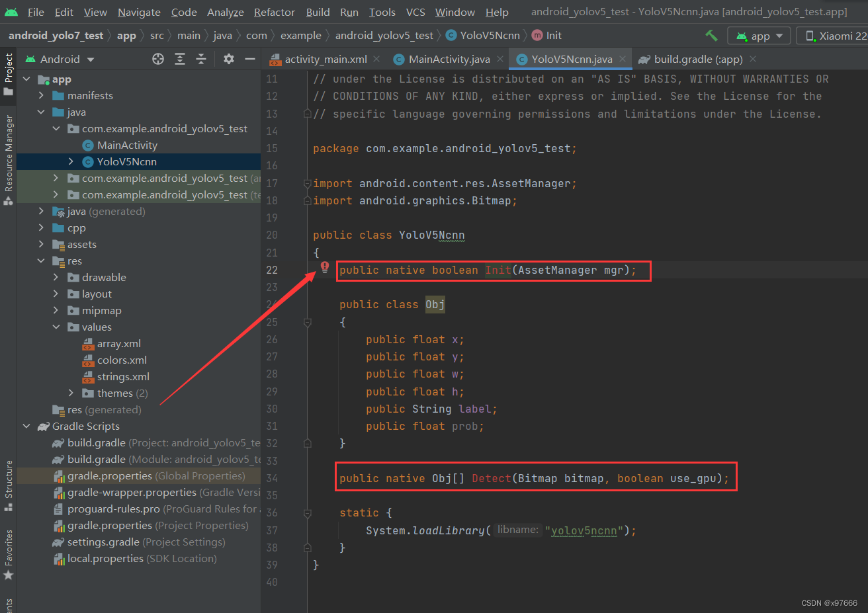Click the error bulb icon on line 22
868x613 pixels.
pyautogui.click(x=325, y=267)
